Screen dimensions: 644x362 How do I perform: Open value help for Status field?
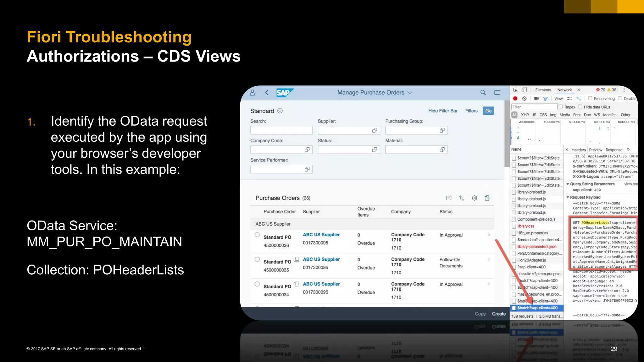375,150
